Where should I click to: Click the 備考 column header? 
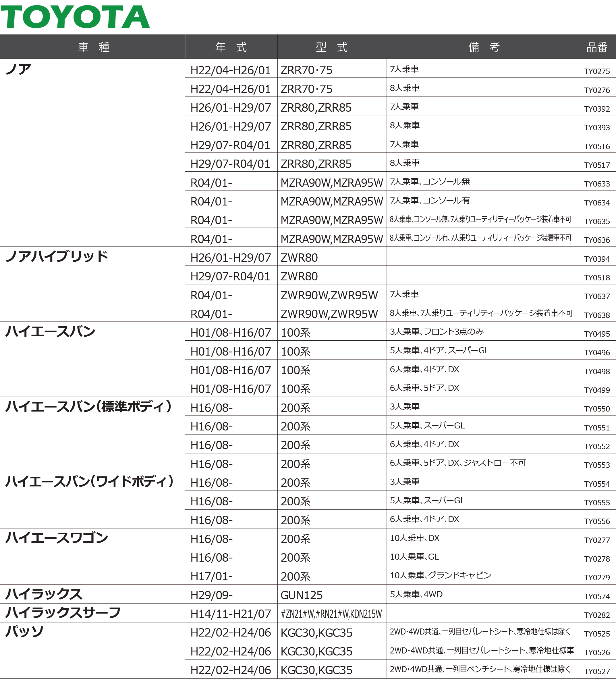[483, 47]
